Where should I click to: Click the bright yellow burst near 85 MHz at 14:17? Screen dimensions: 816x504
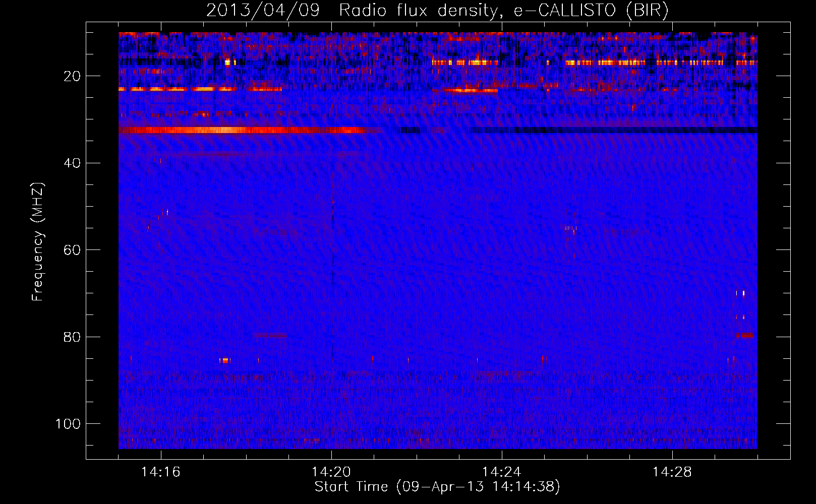pyautogui.click(x=225, y=360)
